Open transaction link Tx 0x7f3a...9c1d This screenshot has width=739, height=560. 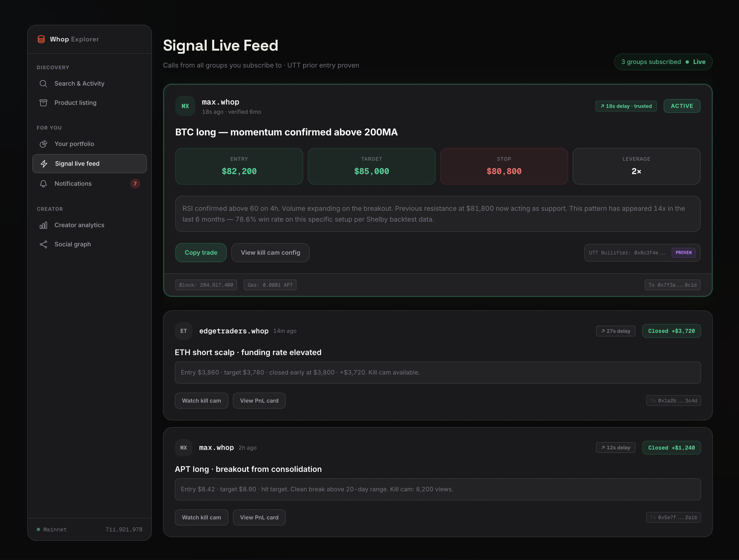[673, 285]
